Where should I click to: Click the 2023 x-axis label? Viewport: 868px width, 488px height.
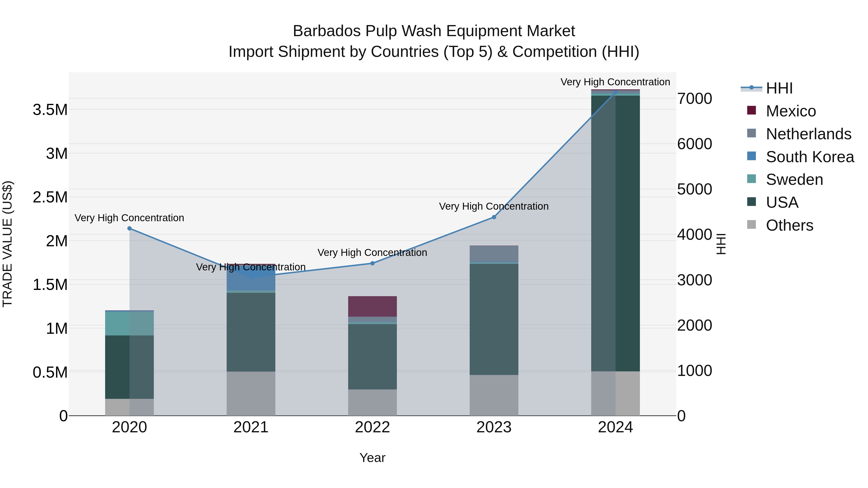(x=494, y=427)
